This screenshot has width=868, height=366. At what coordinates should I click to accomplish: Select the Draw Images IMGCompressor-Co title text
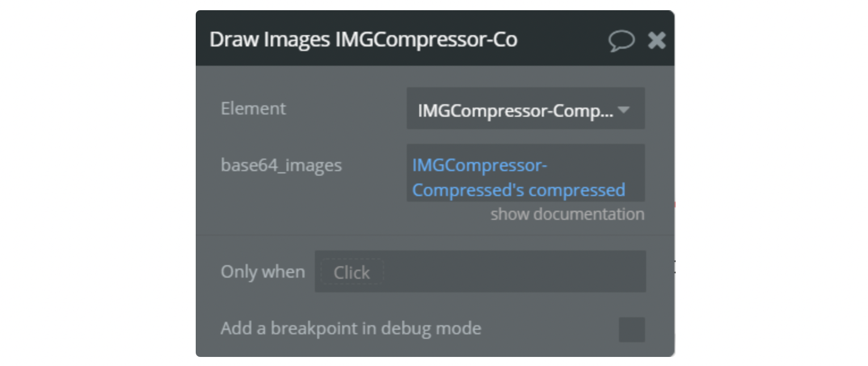363,40
